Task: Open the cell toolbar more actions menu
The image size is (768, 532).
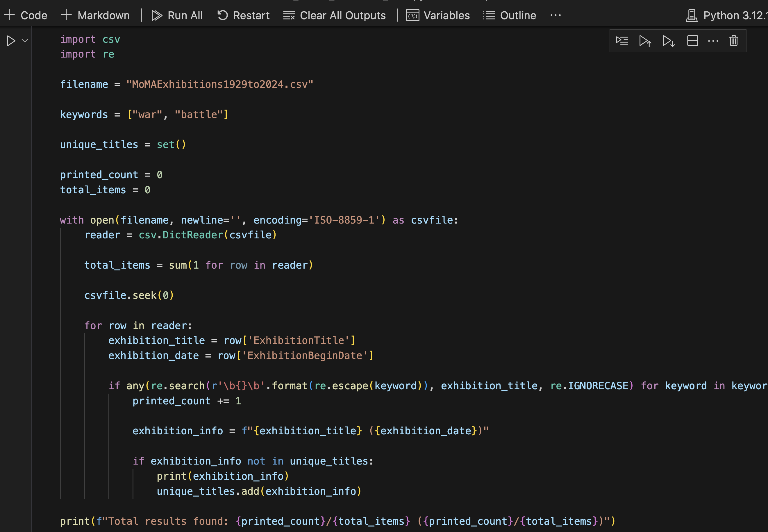Action: (713, 41)
